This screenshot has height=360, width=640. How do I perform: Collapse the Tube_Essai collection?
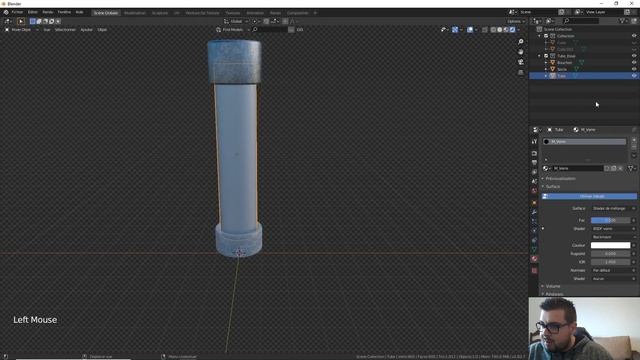click(x=540, y=56)
